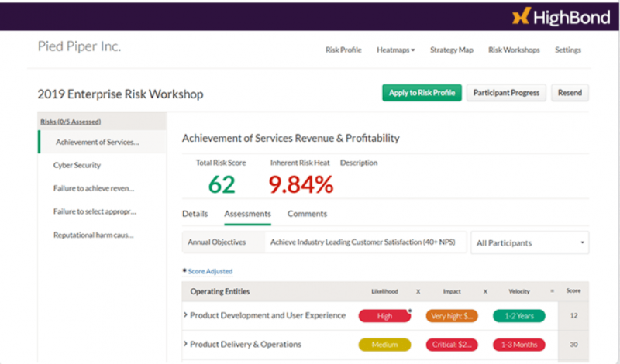This screenshot has width=620, height=364.
Task: Go to Strategy Map
Action: [x=452, y=50]
